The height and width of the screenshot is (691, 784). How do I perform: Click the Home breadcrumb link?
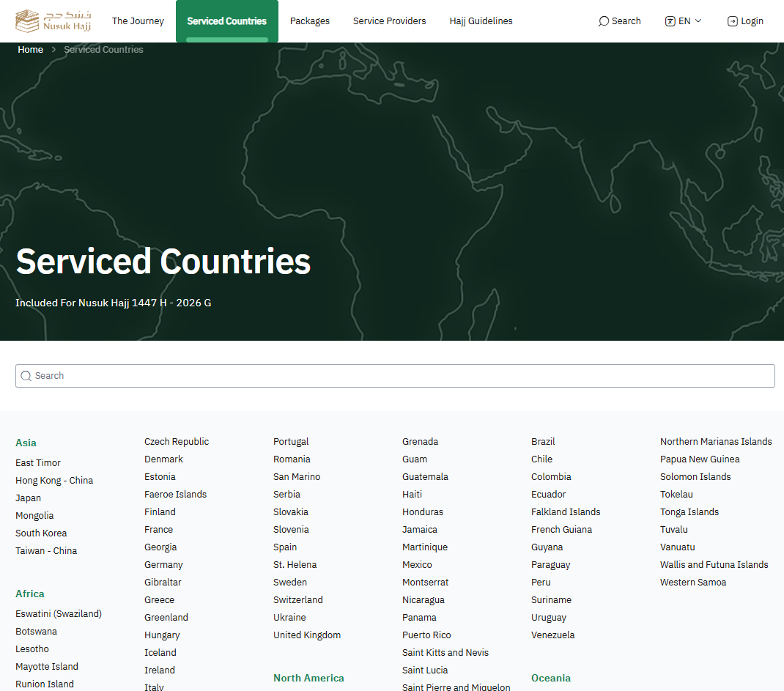pyautogui.click(x=31, y=50)
